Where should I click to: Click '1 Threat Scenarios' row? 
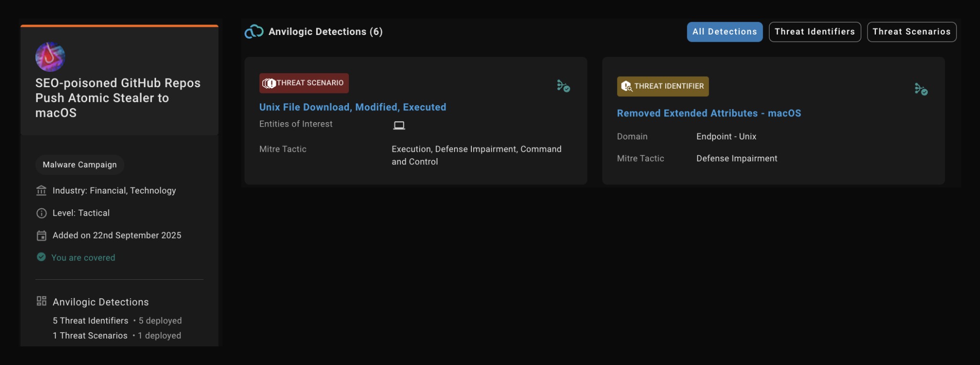tap(117, 336)
